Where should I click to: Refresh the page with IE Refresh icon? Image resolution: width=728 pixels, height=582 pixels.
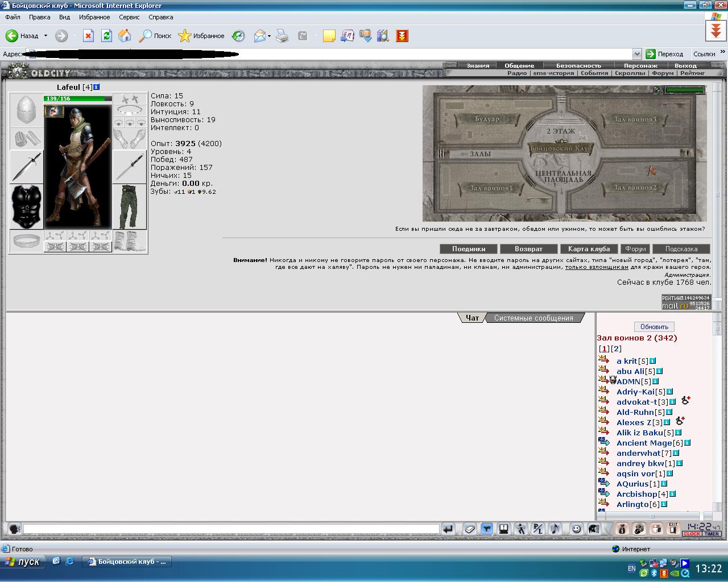click(x=106, y=36)
